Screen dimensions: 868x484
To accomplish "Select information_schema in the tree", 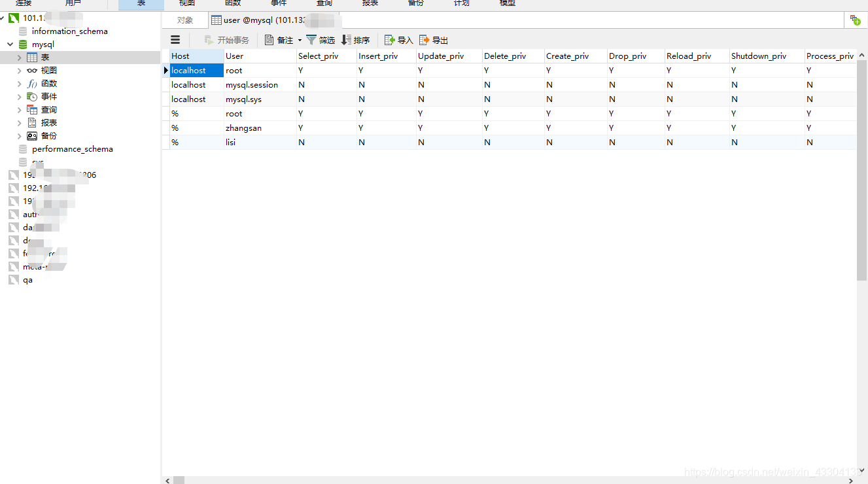I will coord(70,31).
